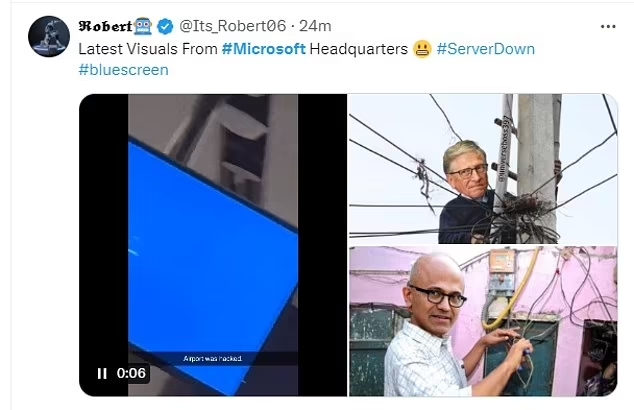Image resolution: width=634 pixels, height=410 pixels.
Task: Click the word "Headquarters" in the tweet
Action: [359, 49]
